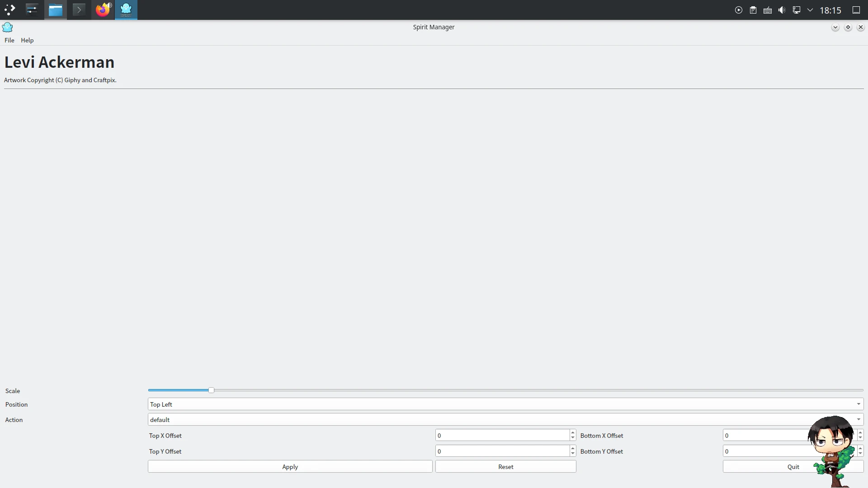Open the clipboard tray icon
The image size is (868, 488).
pos(753,10)
